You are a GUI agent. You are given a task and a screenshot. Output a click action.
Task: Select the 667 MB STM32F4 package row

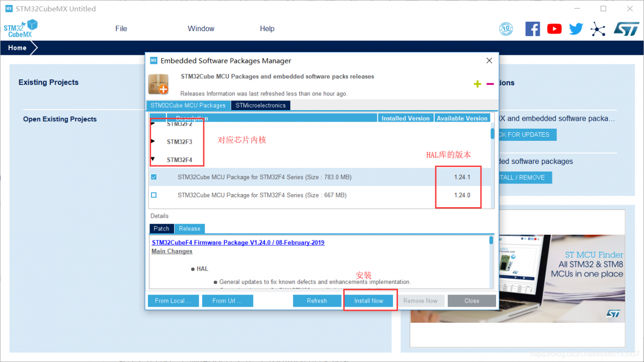point(319,195)
